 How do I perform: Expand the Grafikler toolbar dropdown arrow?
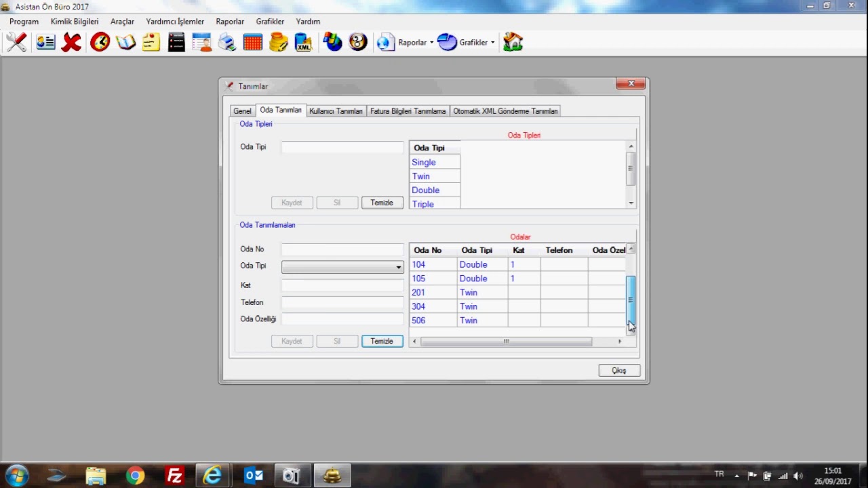click(x=492, y=43)
